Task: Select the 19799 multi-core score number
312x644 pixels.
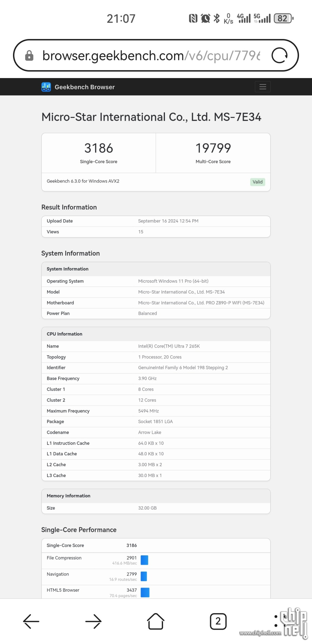Action: tap(213, 148)
